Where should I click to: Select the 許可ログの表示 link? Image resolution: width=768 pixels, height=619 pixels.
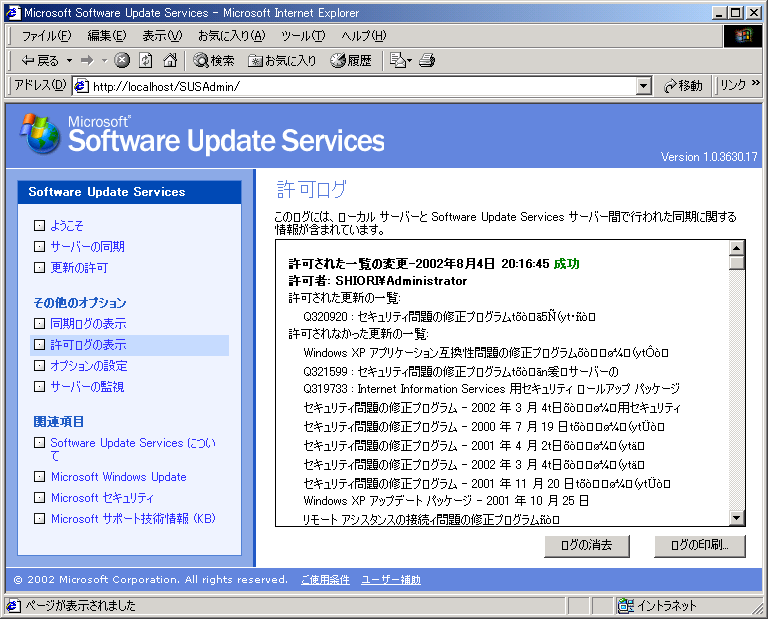pyautogui.click(x=88, y=345)
